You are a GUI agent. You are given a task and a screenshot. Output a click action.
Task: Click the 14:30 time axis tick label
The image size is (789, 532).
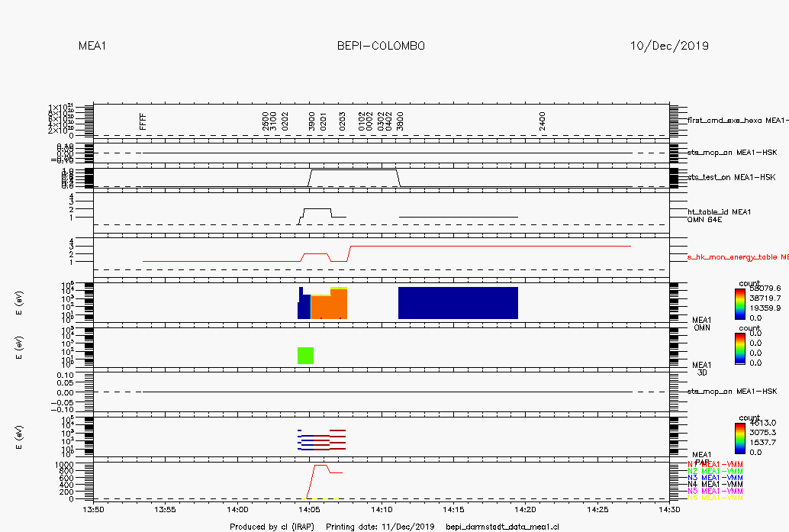(669, 509)
